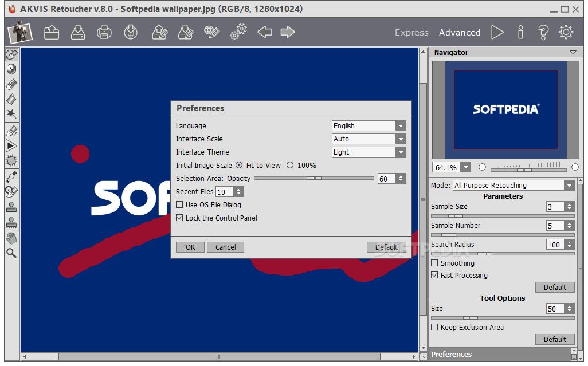Select the Chameleon Brush stamp tool
Image resolution: width=588 pixels, height=366 pixels.
[11, 222]
